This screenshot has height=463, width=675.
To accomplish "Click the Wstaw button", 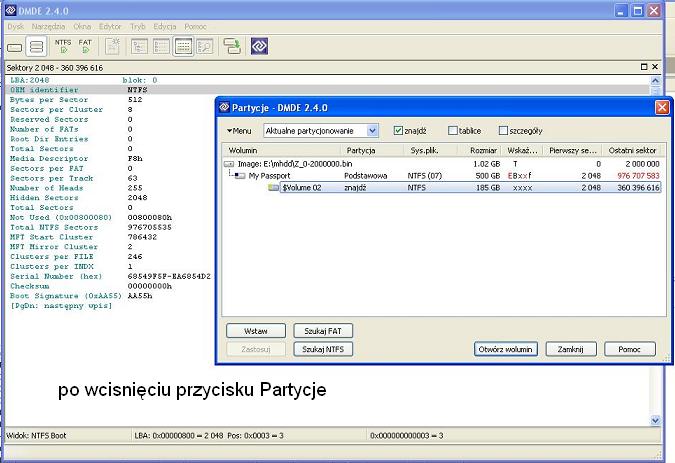I will [x=256, y=331].
